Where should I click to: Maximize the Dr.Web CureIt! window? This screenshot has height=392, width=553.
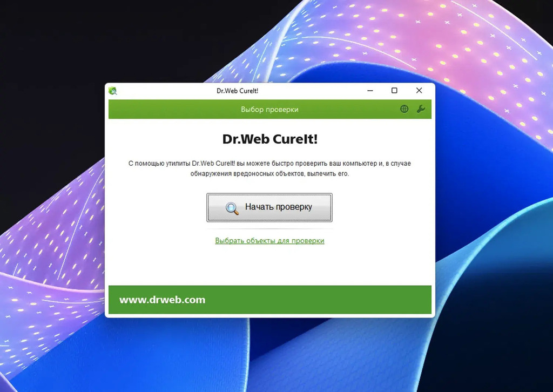click(x=394, y=91)
